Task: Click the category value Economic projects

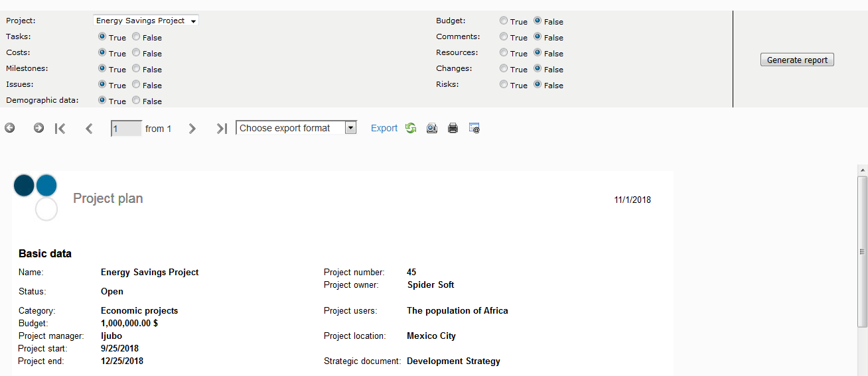Action: click(139, 310)
